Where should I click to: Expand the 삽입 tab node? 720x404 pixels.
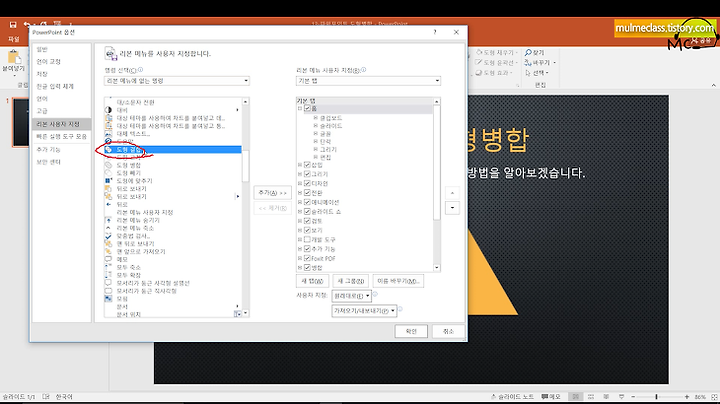pyautogui.click(x=300, y=165)
